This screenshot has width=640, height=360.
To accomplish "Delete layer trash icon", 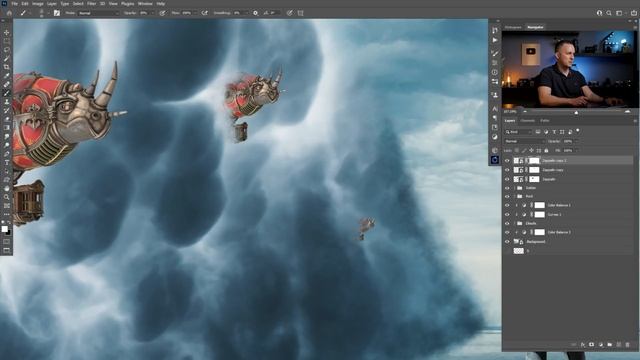I will click(627, 344).
